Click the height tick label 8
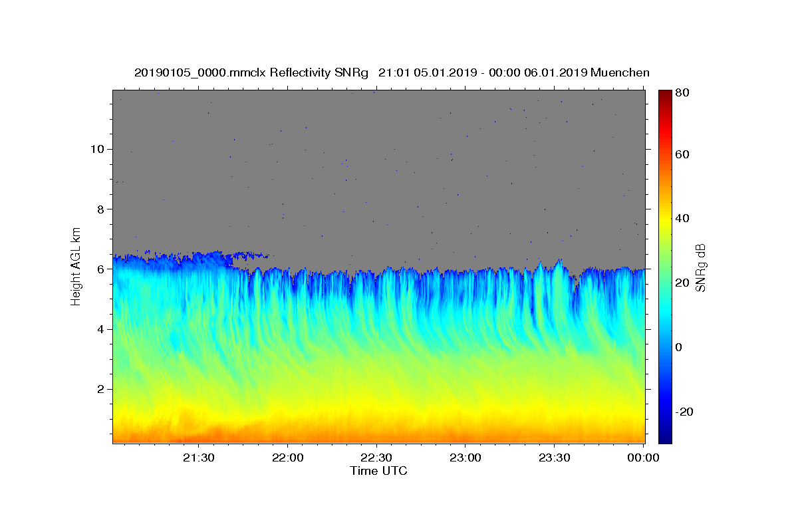 [x=100, y=209]
